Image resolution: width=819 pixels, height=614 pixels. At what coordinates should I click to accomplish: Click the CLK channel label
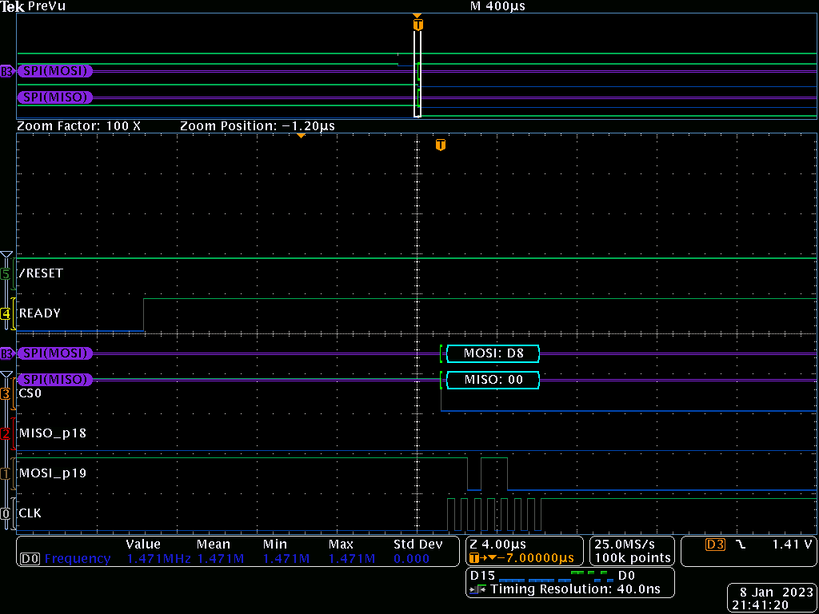(30, 513)
